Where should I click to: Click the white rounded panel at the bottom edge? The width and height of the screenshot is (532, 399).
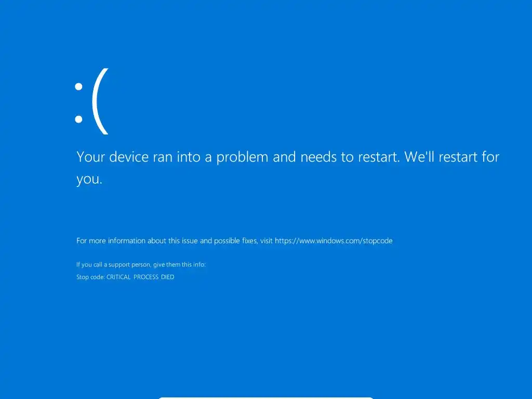pos(266,398)
